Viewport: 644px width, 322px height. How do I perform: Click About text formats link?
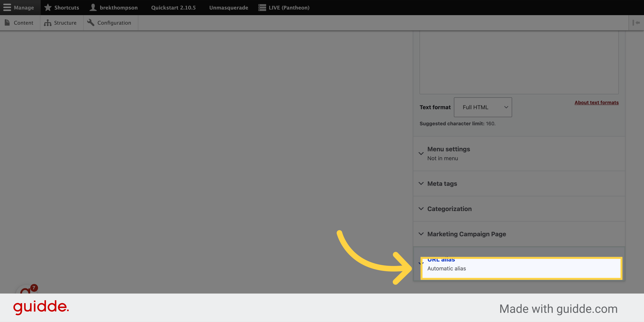click(596, 102)
